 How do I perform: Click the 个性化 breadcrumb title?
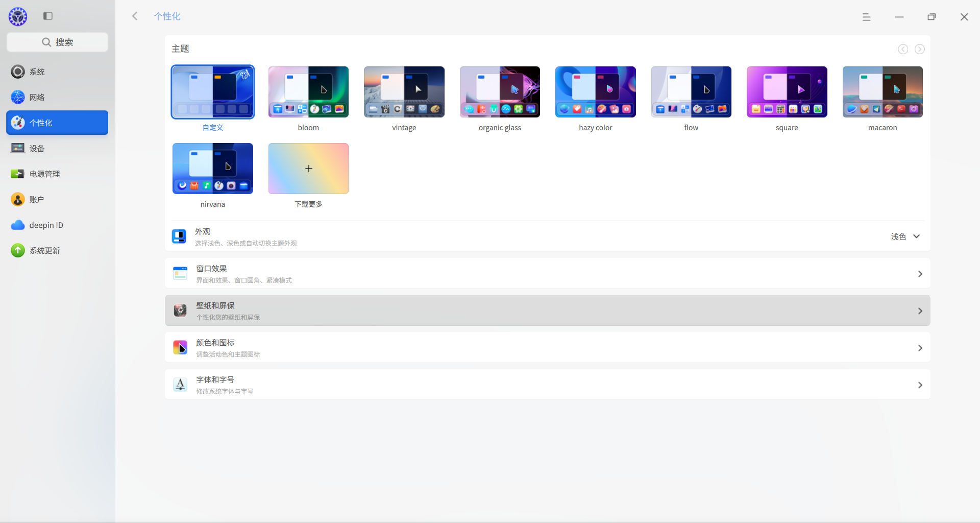167,16
